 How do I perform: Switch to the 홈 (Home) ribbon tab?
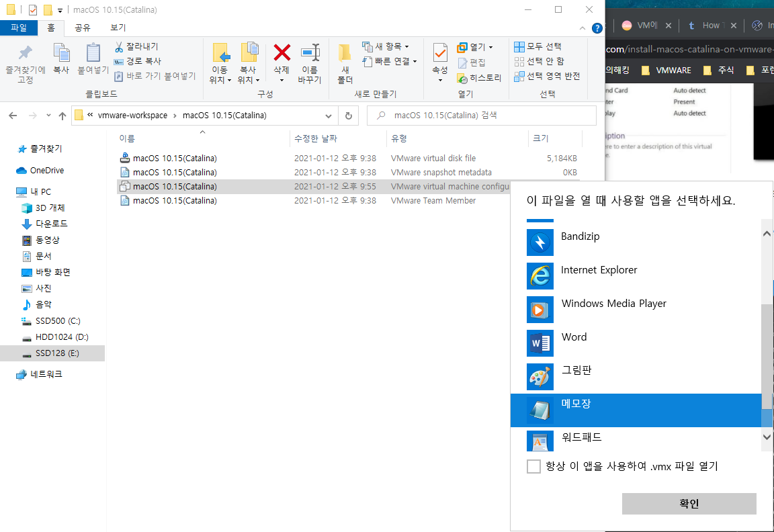click(51, 28)
